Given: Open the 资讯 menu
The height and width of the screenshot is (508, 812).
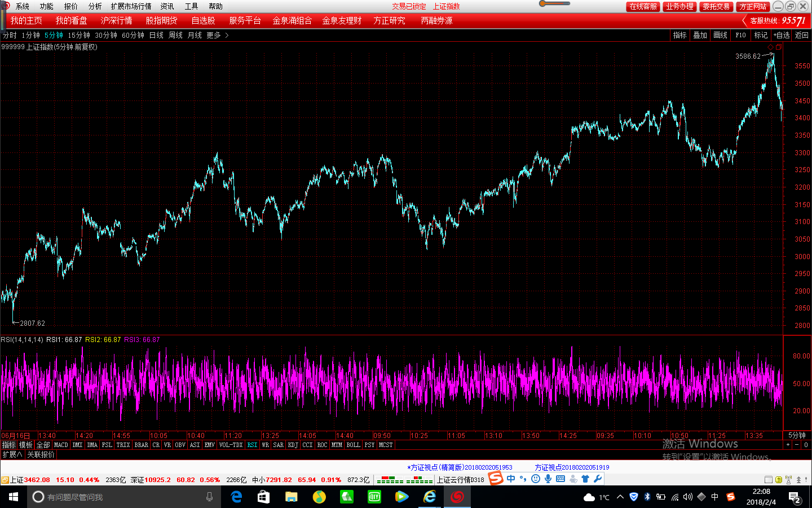Looking at the screenshot, I should click(167, 6).
